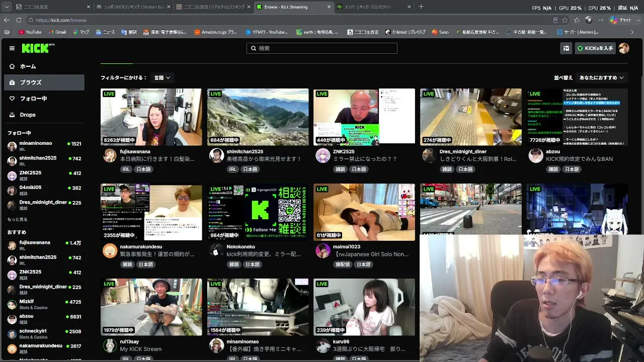Open the fujisawanana stream thumbnail
This screenshot has width=644, height=362.
point(151,117)
